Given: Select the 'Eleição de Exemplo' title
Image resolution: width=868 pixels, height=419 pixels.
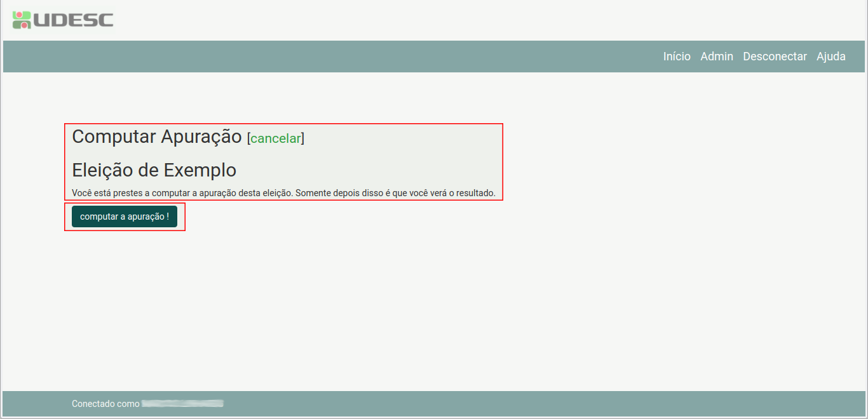Looking at the screenshot, I should (154, 170).
